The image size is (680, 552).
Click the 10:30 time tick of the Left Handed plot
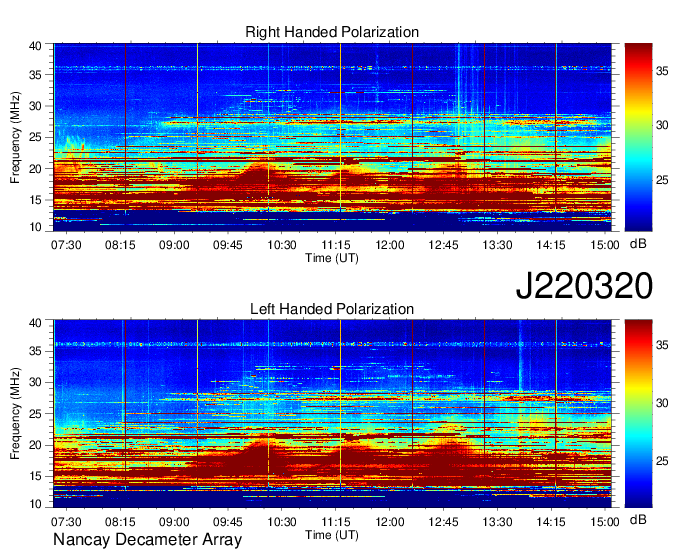tap(281, 522)
